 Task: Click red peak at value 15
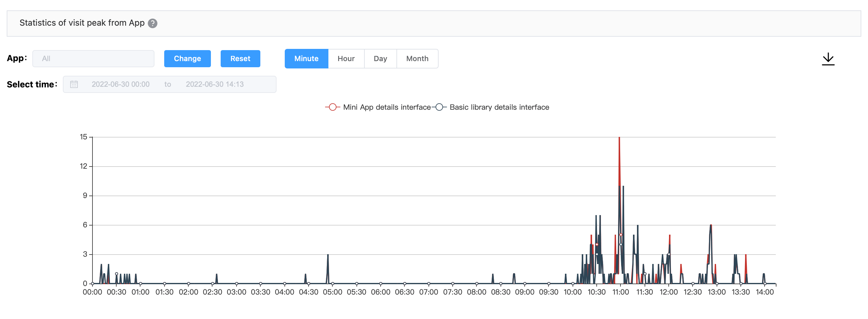click(x=619, y=137)
